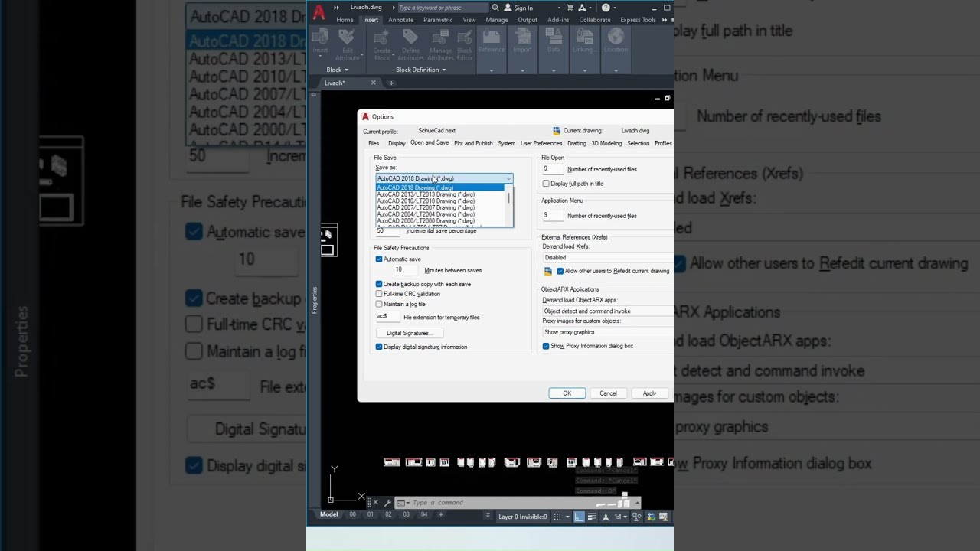Open the annotation scale 1:1 dropdown
The height and width of the screenshot is (551, 980).
(x=619, y=517)
